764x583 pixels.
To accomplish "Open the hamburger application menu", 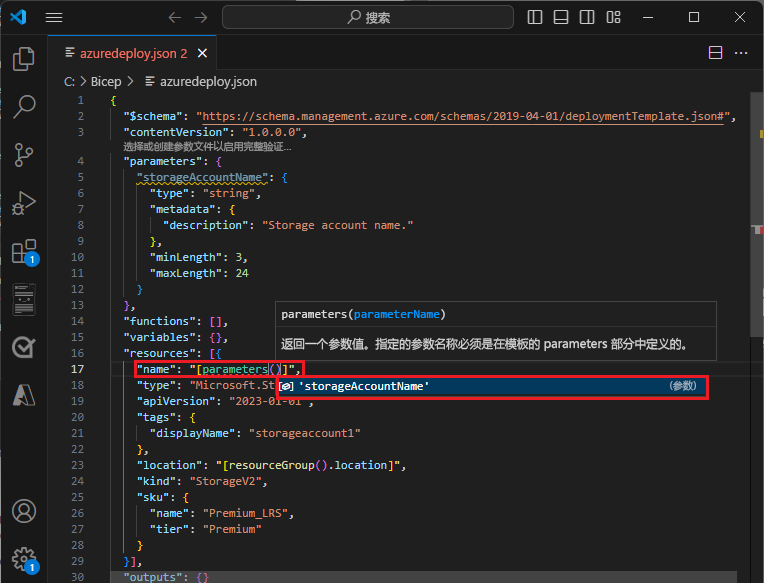I will pyautogui.click(x=54, y=18).
